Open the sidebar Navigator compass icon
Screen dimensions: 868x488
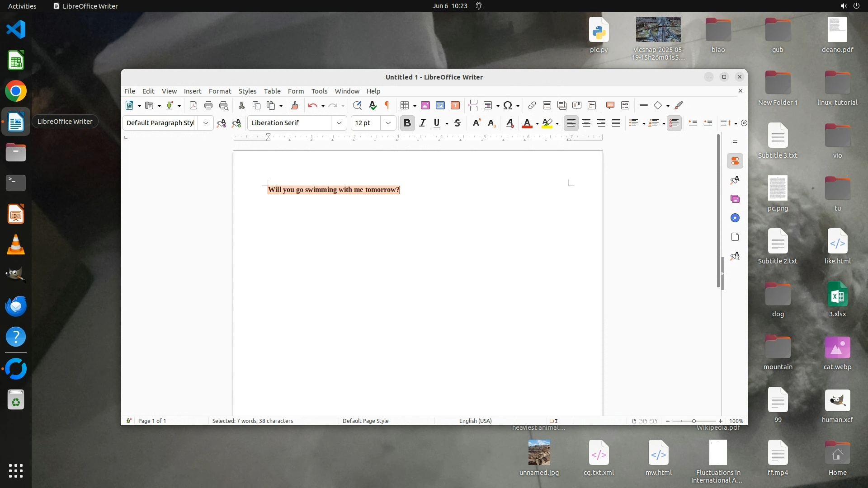(x=735, y=218)
